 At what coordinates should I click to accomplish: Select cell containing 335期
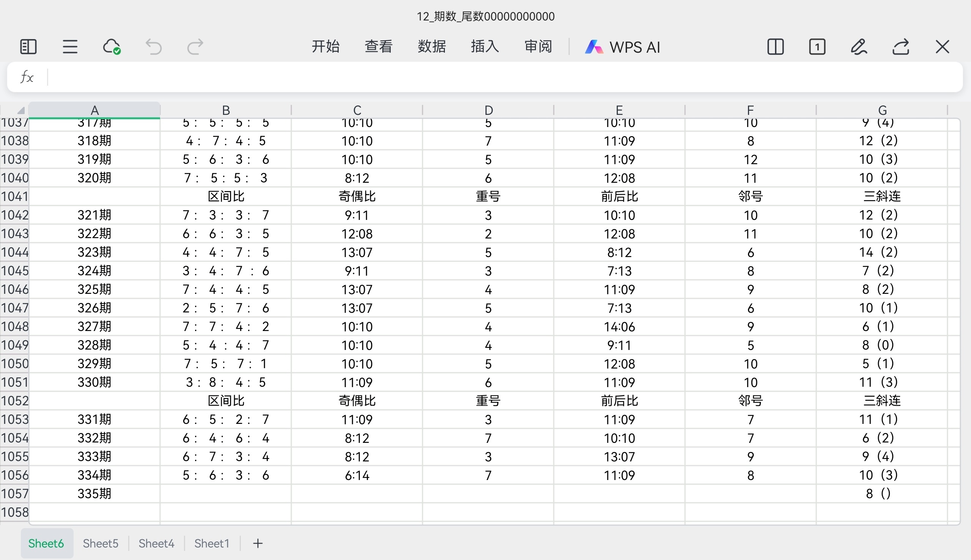94,494
